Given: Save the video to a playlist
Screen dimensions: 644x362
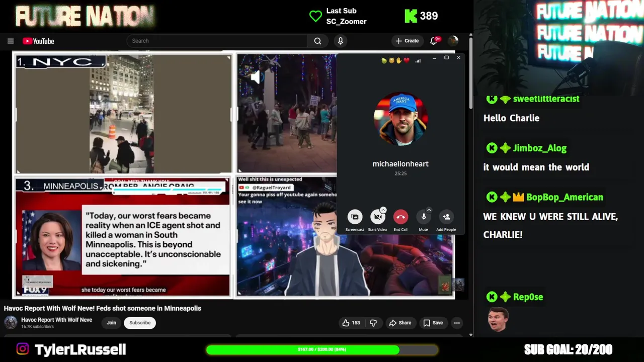Looking at the screenshot, I should tap(433, 323).
